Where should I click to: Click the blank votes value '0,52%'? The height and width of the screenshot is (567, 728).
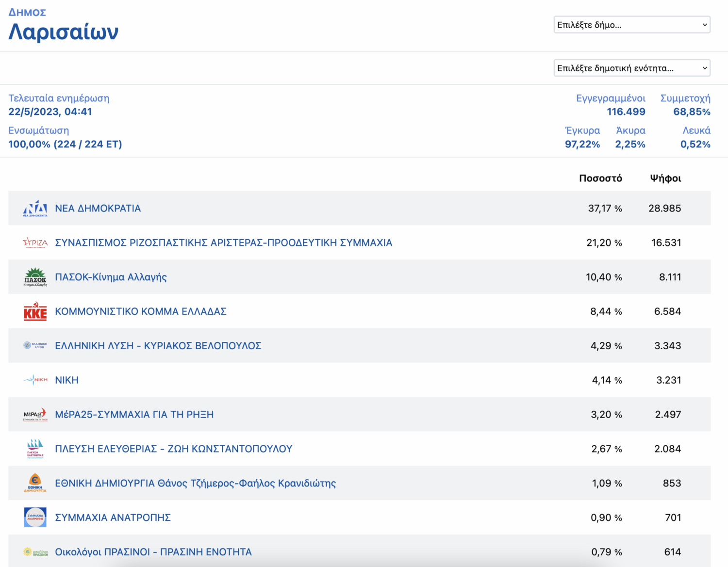coord(695,144)
